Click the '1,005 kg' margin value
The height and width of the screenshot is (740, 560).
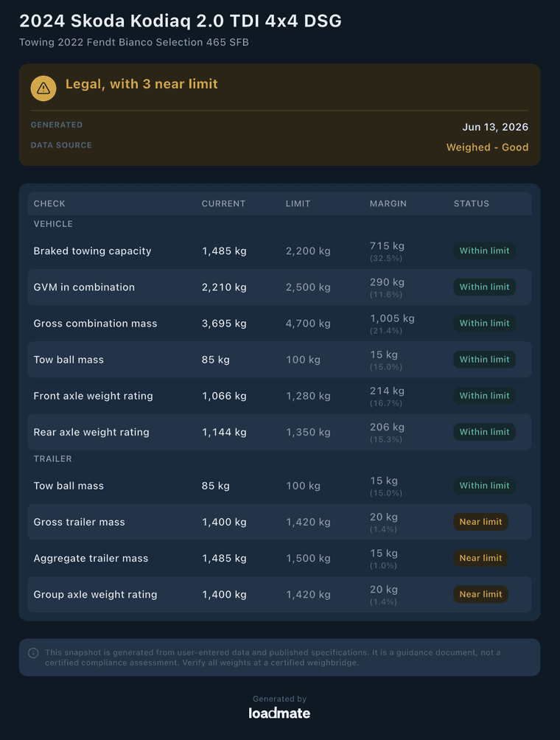coord(392,319)
